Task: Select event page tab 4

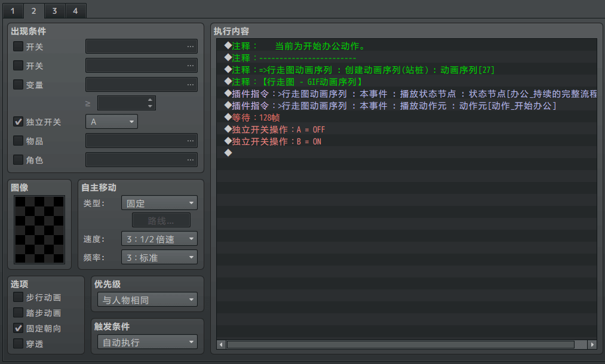Action: [75, 11]
